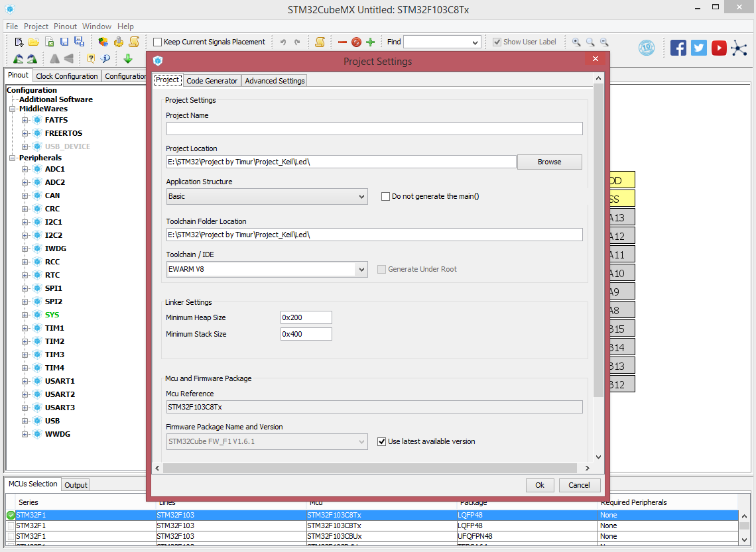
Task: Click the Generate Report colored cubes icon
Action: point(103,42)
